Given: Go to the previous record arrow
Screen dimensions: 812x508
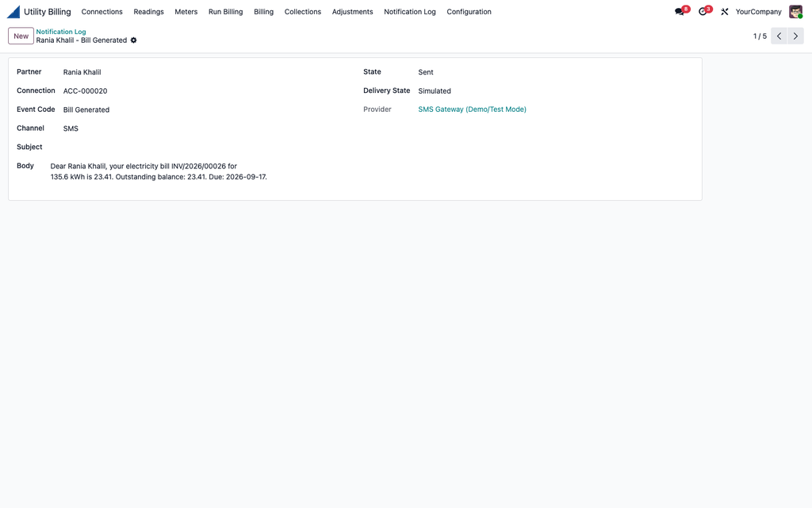Looking at the screenshot, I should tap(779, 36).
